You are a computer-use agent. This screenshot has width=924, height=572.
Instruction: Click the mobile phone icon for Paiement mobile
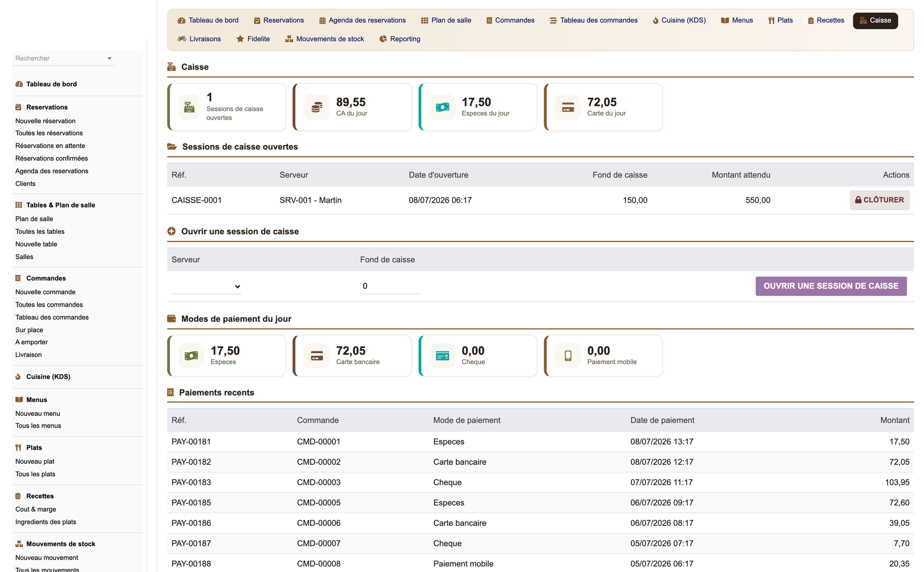point(568,356)
